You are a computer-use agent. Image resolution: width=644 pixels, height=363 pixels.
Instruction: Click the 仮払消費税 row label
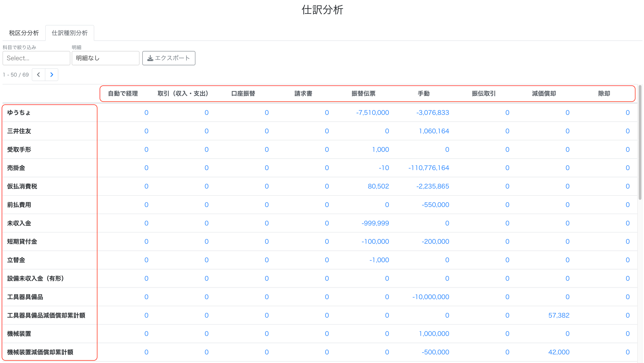tap(22, 187)
